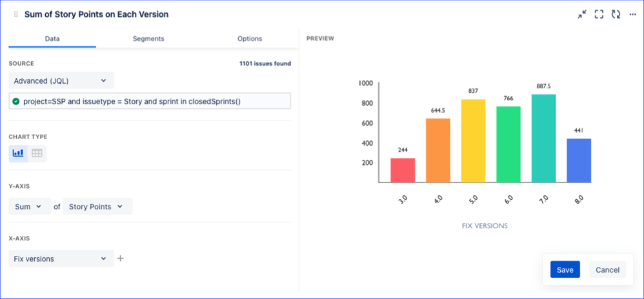644x299 pixels.
Task: Click the '441' bar value label
Action: [x=579, y=130]
